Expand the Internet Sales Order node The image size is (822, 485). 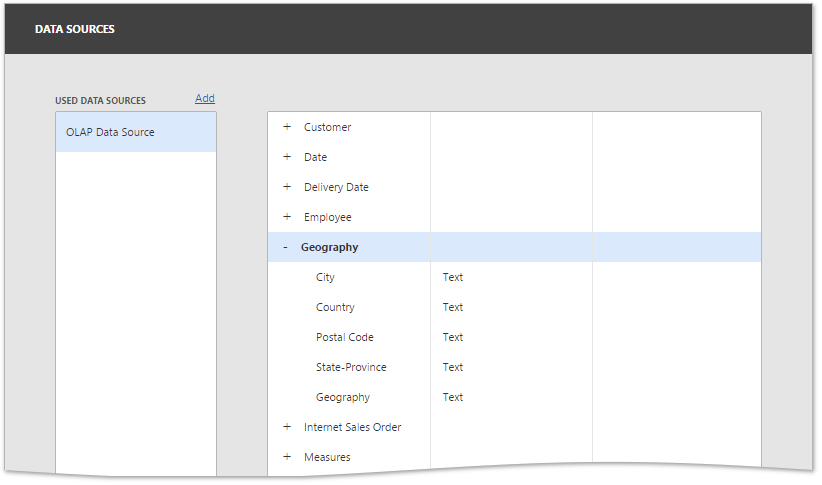(287, 427)
